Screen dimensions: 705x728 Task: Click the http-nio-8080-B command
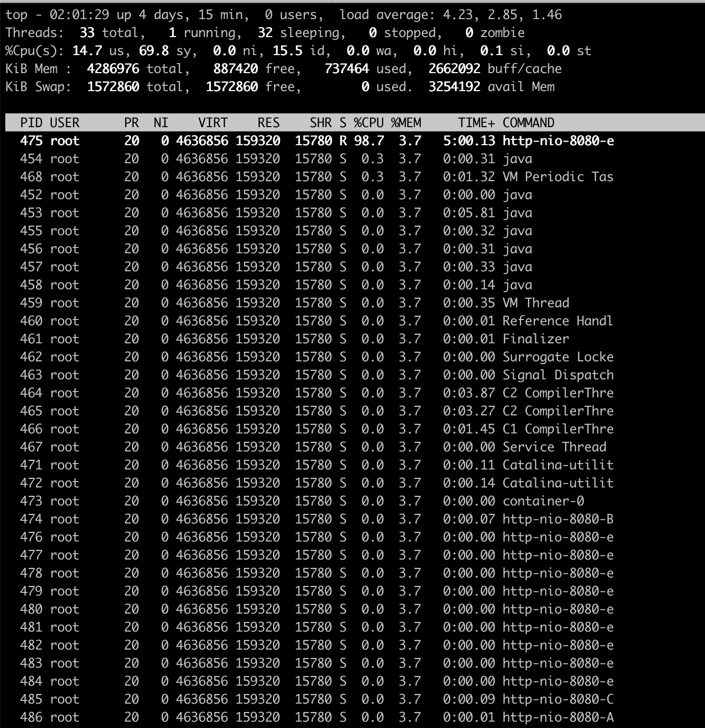click(x=558, y=519)
